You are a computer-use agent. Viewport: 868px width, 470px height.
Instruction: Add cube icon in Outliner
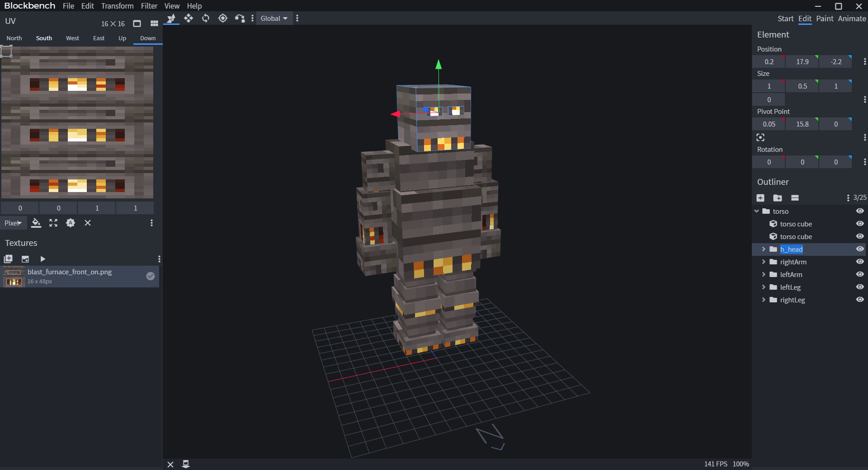(760, 198)
